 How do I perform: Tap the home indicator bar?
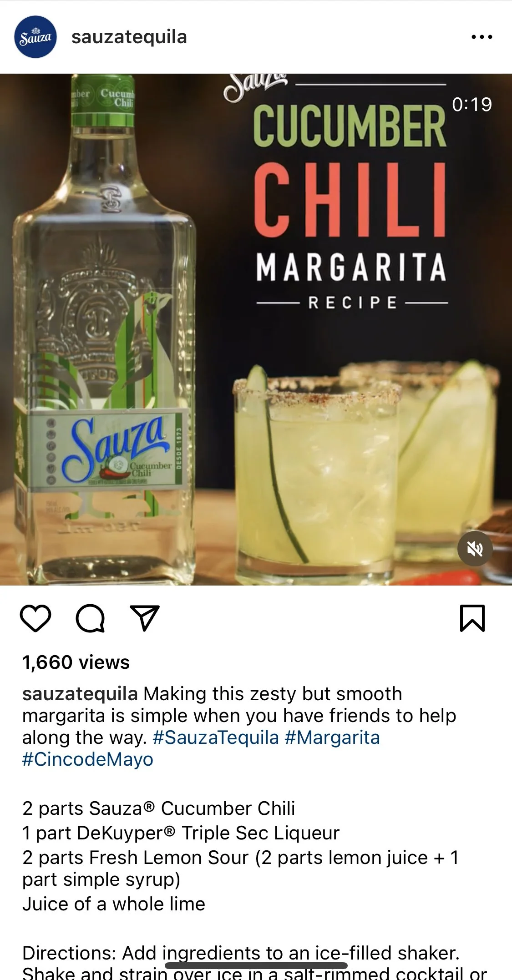coord(256,965)
